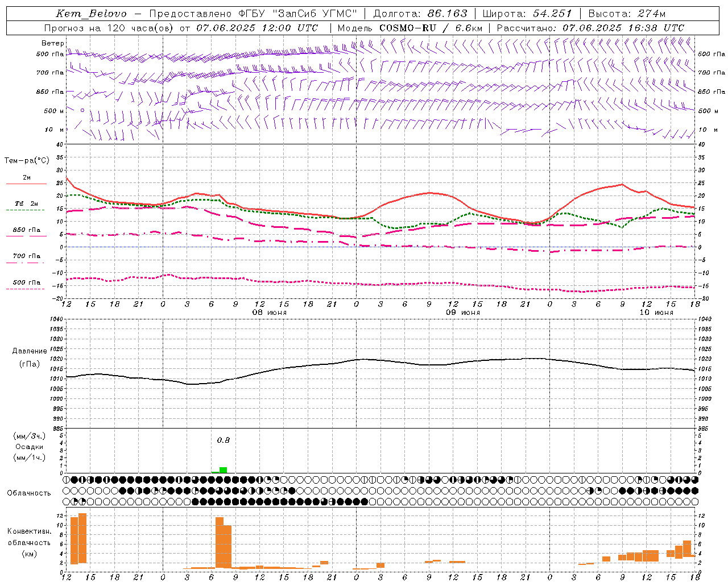728x582 pixels.
Task: Click the '08 июня' date label
Action: click(x=270, y=313)
